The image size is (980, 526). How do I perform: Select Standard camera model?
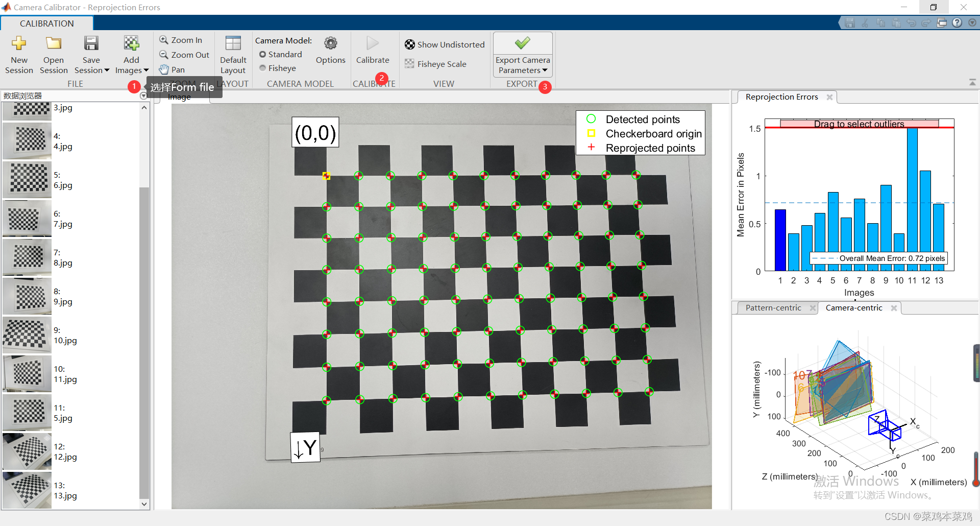[x=280, y=54]
